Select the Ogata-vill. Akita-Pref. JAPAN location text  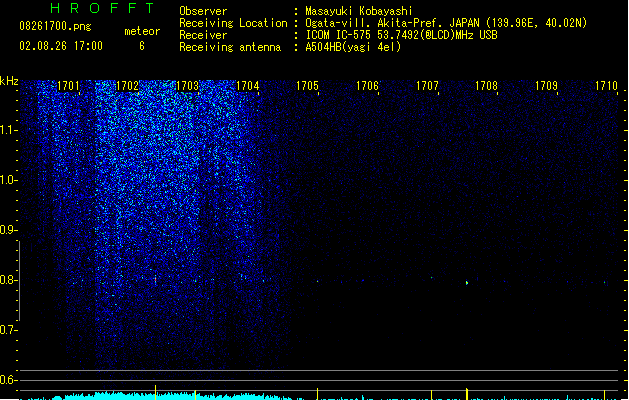(446, 23)
